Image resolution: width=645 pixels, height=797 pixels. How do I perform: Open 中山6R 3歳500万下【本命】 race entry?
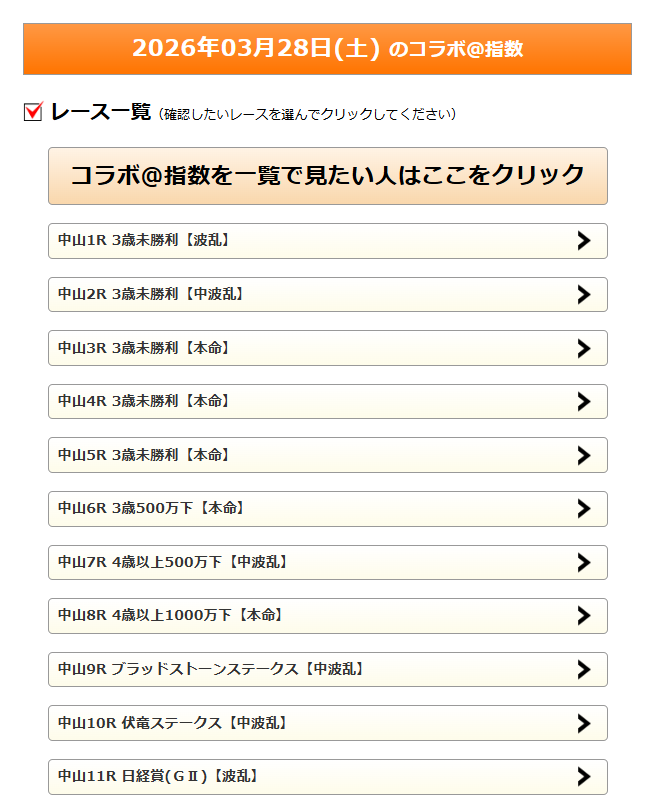click(152, 508)
